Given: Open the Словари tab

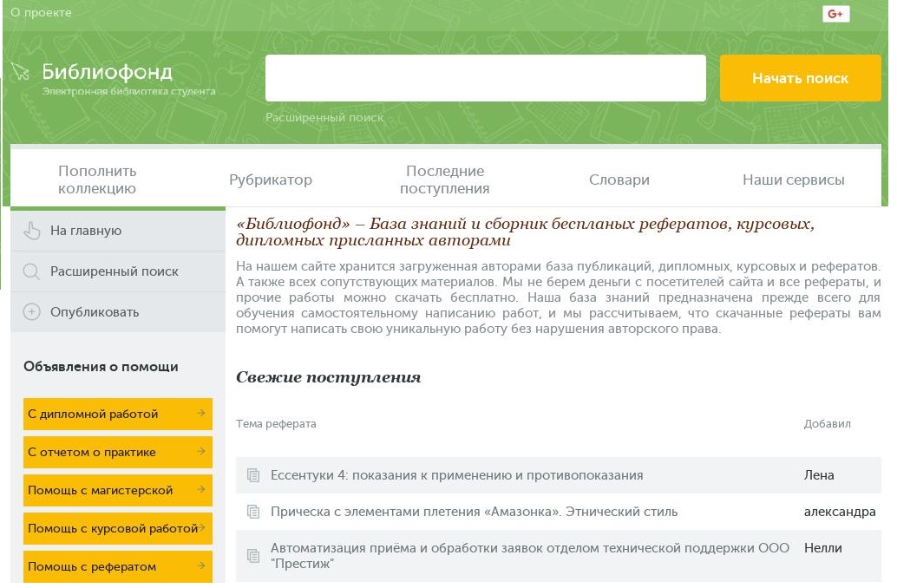Looking at the screenshot, I should click(x=619, y=180).
